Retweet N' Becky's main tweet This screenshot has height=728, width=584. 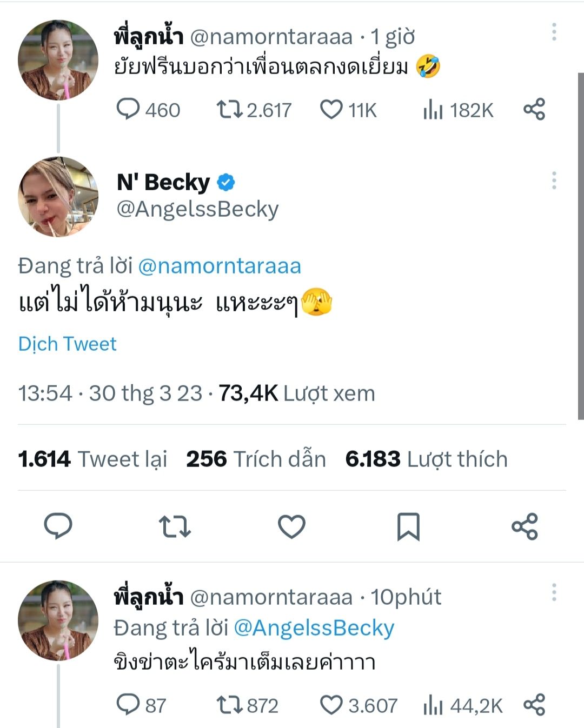tap(175, 526)
